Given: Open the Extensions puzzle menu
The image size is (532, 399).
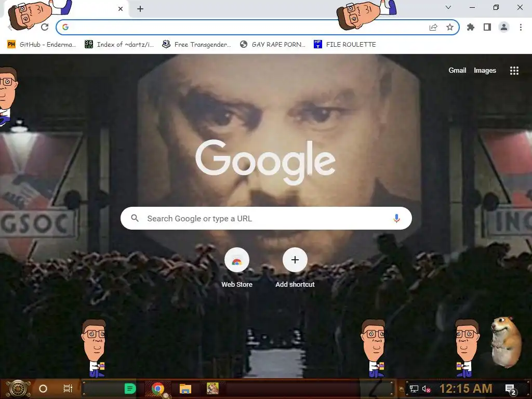Looking at the screenshot, I should (x=471, y=27).
